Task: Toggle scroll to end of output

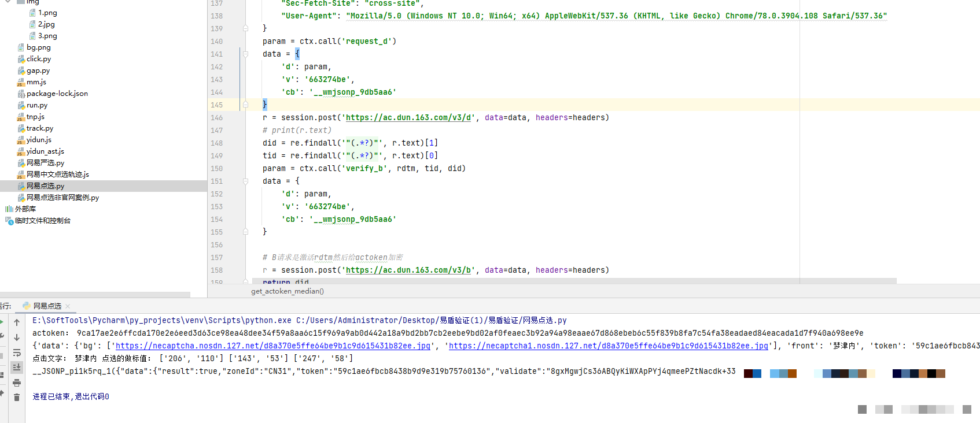Action: pyautogui.click(x=17, y=367)
